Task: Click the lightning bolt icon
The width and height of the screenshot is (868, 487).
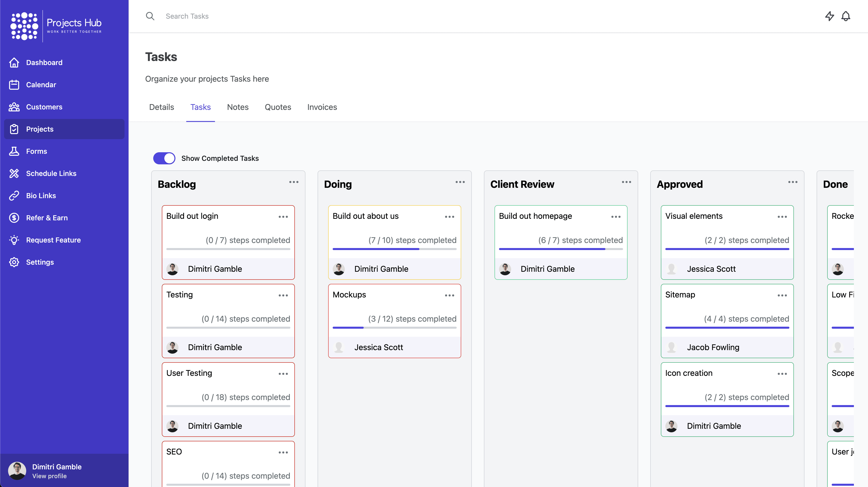Action: click(829, 16)
